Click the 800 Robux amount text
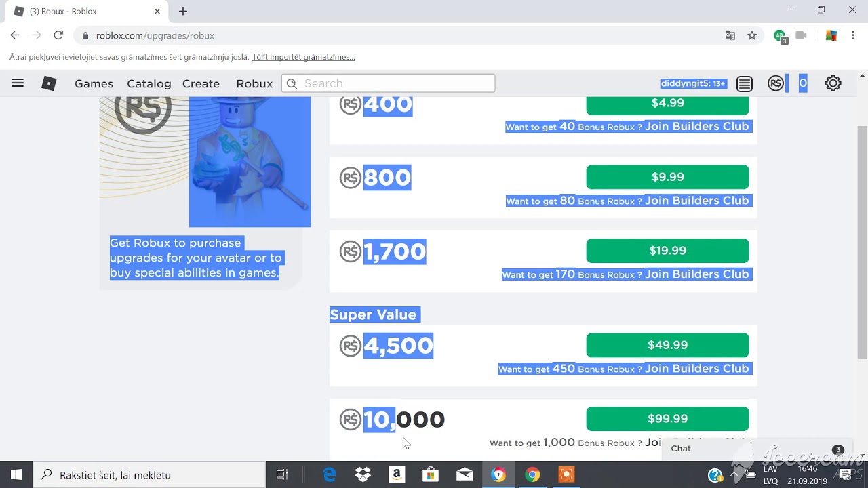The image size is (868, 488). [387, 178]
